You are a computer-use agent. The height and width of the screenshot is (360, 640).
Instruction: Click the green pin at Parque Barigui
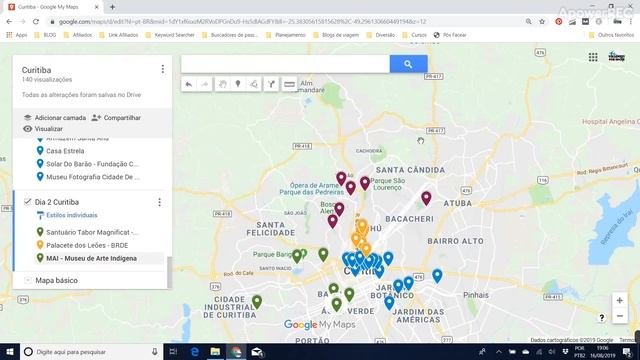tap(297, 256)
